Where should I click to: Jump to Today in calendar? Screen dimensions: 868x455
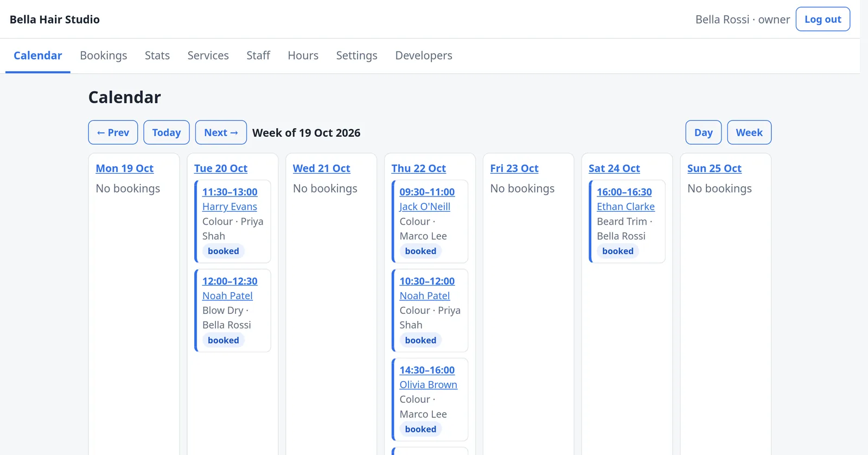[166, 132]
